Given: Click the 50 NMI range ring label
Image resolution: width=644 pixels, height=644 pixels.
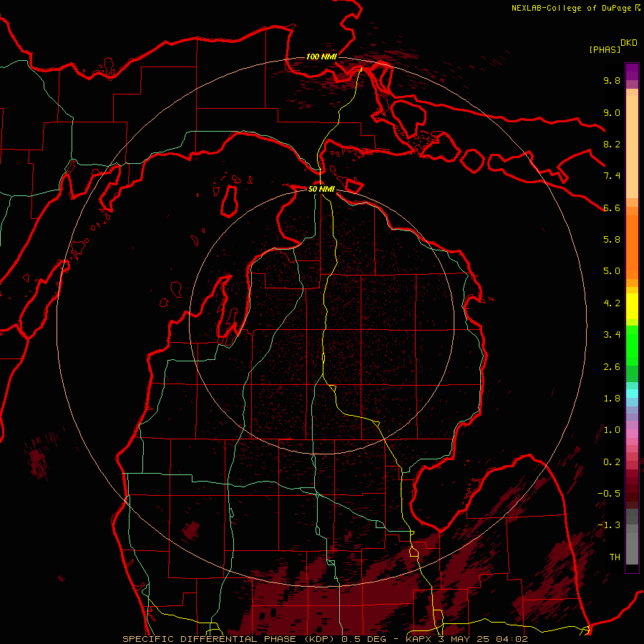Looking at the screenshot, I should (321, 189).
